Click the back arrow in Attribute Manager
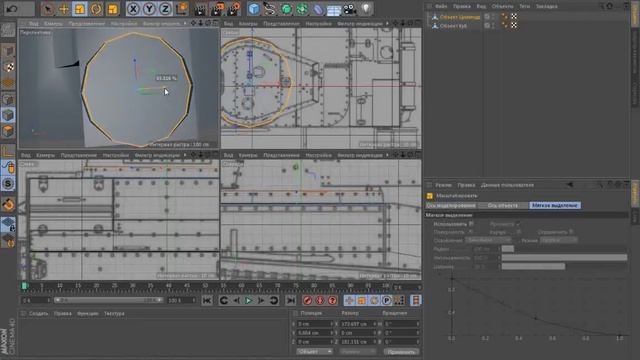Viewport: 640px width, 360px height. click(x=569, y=184)
